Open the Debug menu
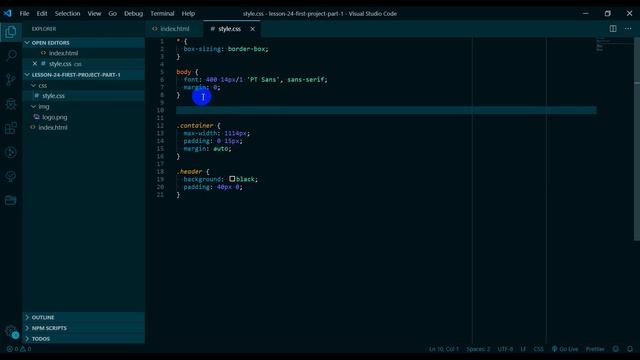This screenshot has height=360, width=640. (x=133, y=13)
